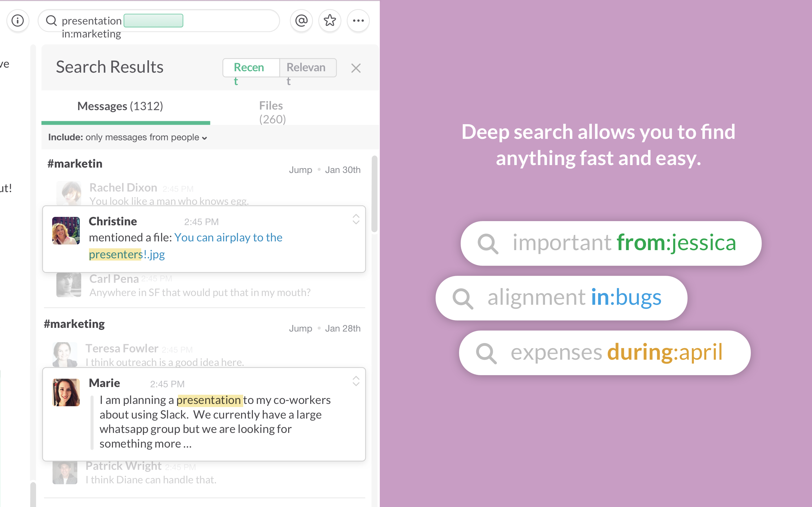Switch to the Files (260) tab
The image size is (812, 507).
point(272,112)
